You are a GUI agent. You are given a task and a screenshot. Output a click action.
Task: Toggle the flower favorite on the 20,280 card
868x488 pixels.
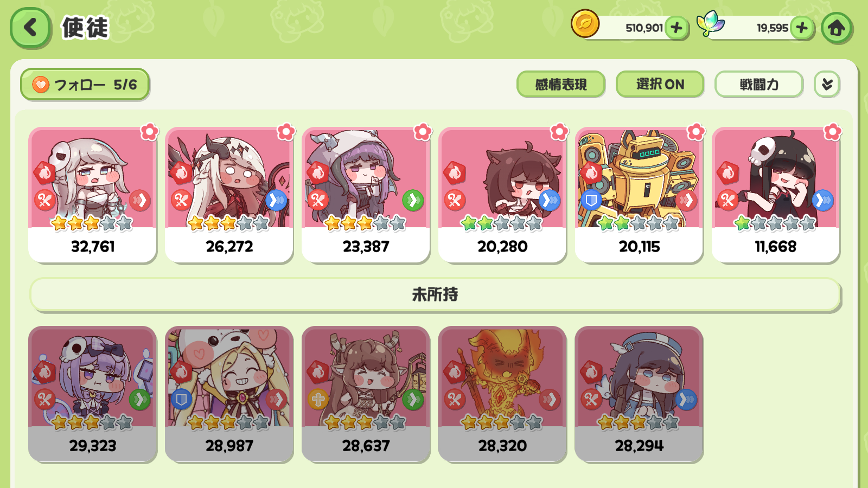[x=559, y=132]
